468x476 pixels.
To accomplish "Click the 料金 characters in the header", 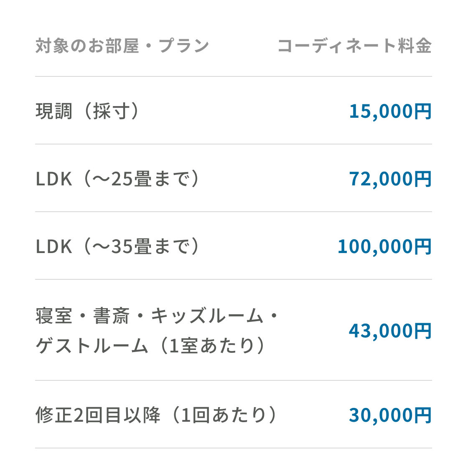I will pyautogui.click(x=415, y=46).
